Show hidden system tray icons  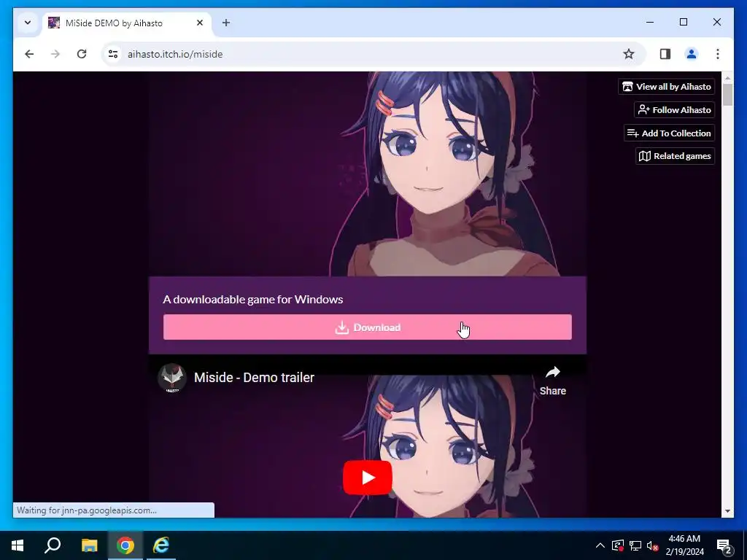(600, 545)
